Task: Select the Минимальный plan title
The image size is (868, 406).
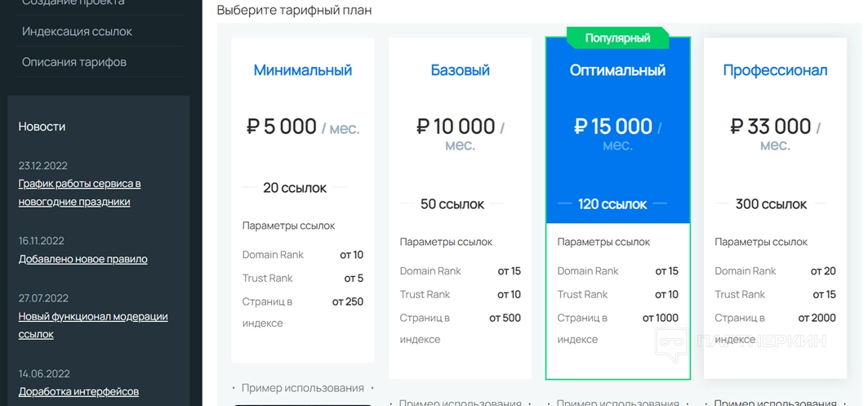Action: (302, 70)
